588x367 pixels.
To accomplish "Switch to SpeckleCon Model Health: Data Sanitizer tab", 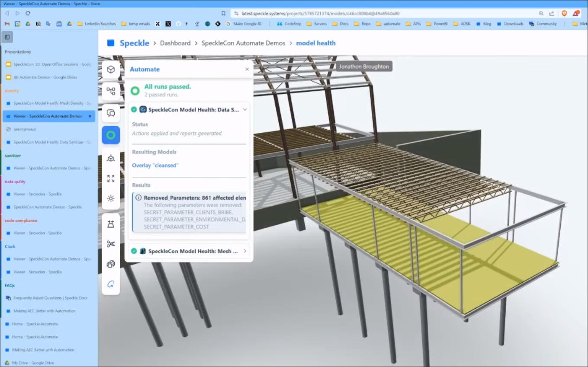I will click(x=49, y=142).
